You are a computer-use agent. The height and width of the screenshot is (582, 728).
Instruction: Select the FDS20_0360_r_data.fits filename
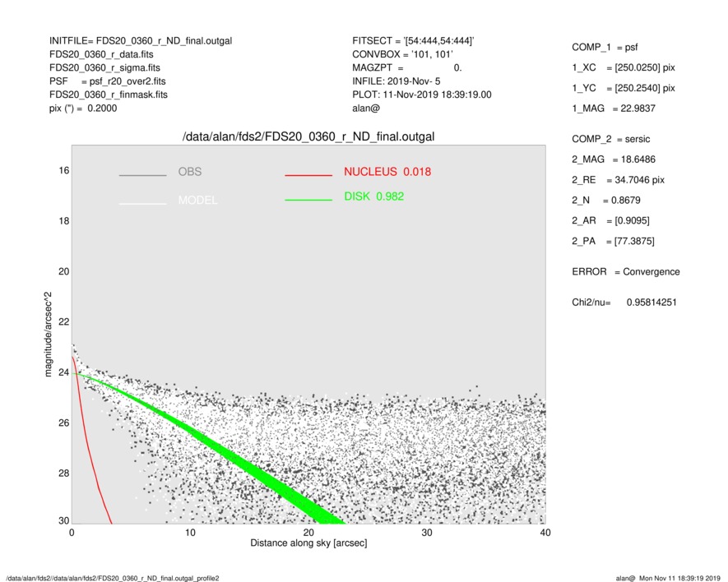(101, 54)
